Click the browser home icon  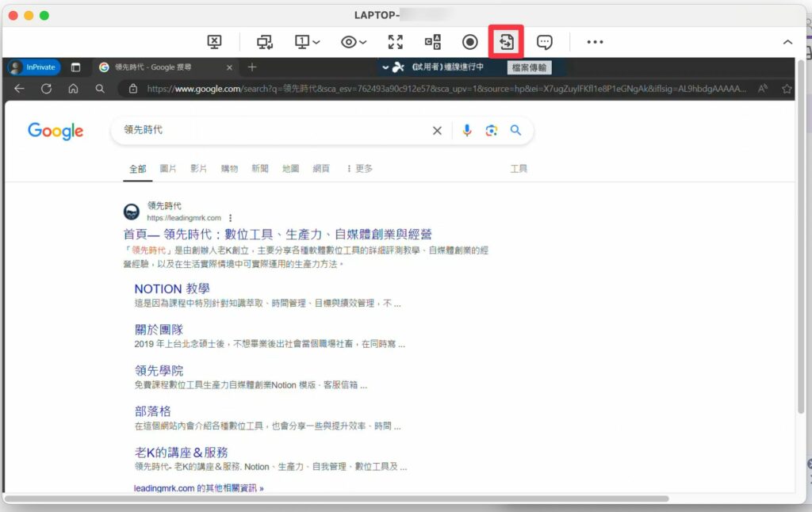click(x=73, y=89)
